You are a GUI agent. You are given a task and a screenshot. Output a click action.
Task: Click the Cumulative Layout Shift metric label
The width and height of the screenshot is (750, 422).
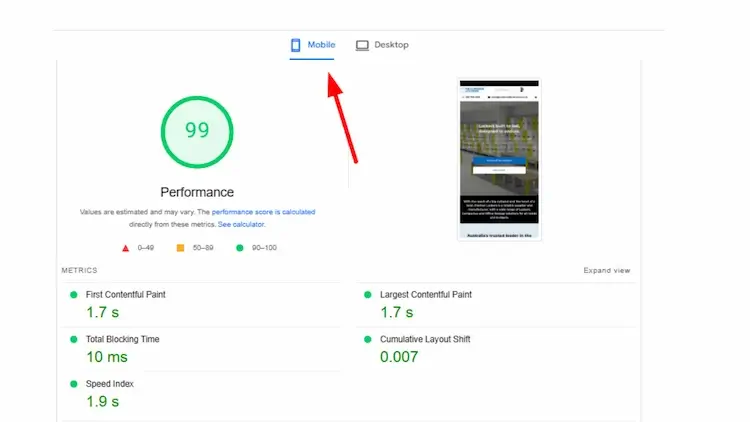click(x=426, y=339)
